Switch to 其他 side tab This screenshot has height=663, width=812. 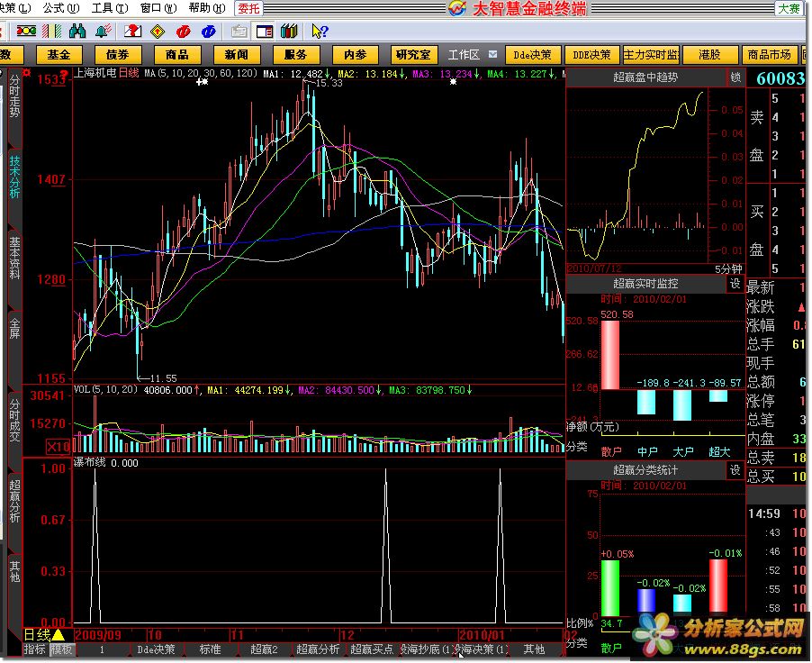tap(14, 571)
